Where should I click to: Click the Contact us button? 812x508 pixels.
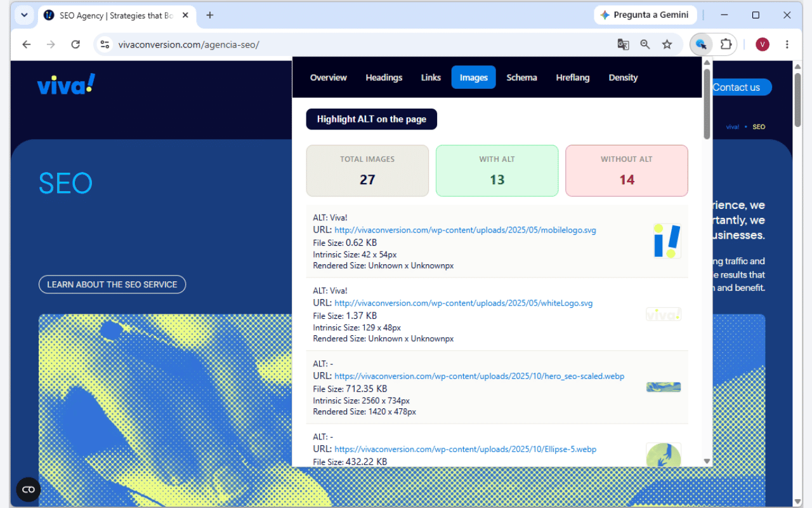[x=737, y=88]
